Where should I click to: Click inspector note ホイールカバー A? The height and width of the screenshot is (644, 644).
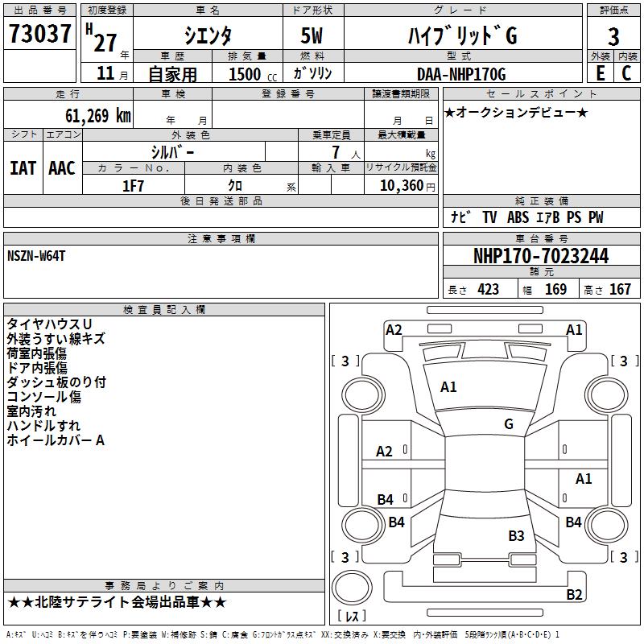click(x=56, y=440)
